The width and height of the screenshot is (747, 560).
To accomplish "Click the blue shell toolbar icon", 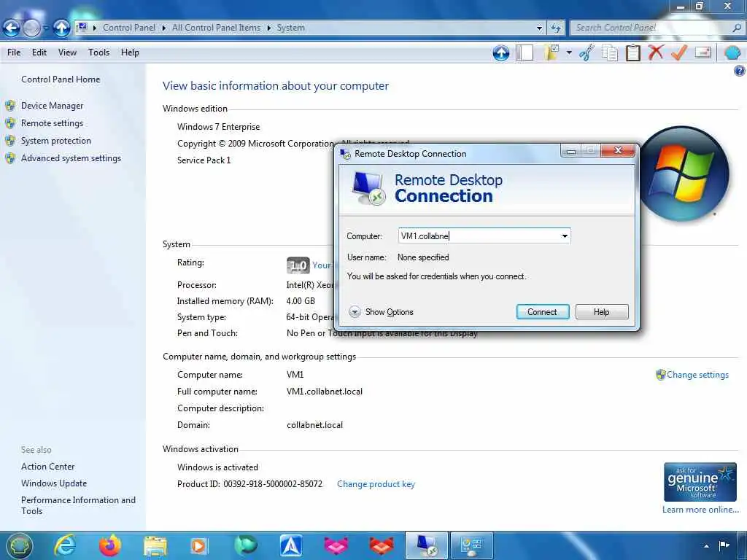I will pos(732,52).
